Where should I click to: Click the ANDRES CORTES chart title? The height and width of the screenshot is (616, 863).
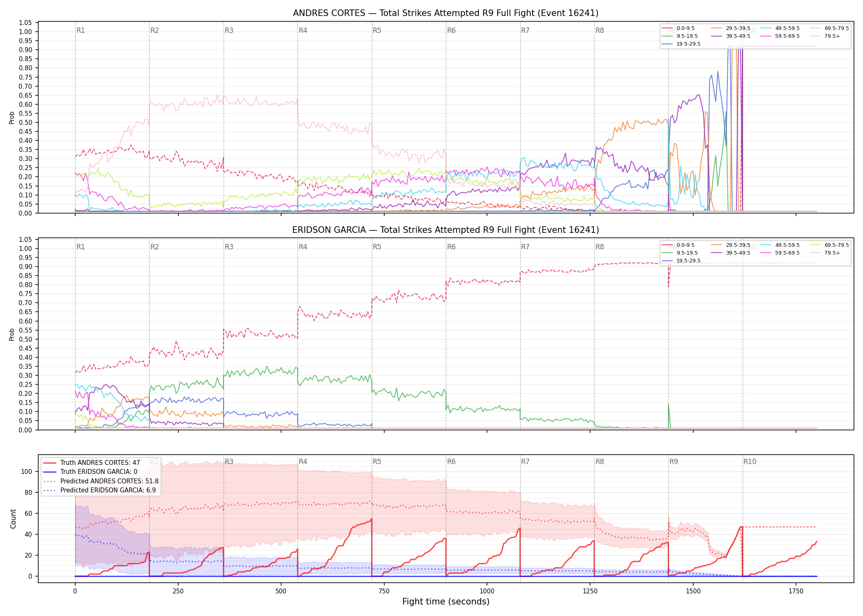[x=445, y=13]
